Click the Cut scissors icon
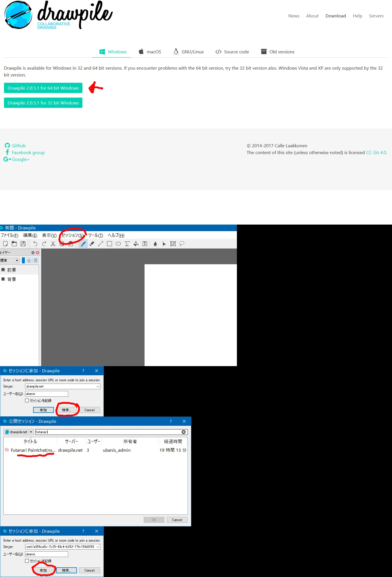 pos(53,244)
